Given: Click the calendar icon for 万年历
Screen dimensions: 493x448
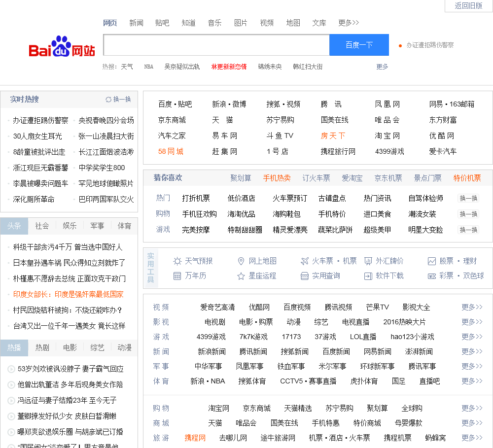Looking at the screenshot, I should pyautogui.click(x=177, y=276).
